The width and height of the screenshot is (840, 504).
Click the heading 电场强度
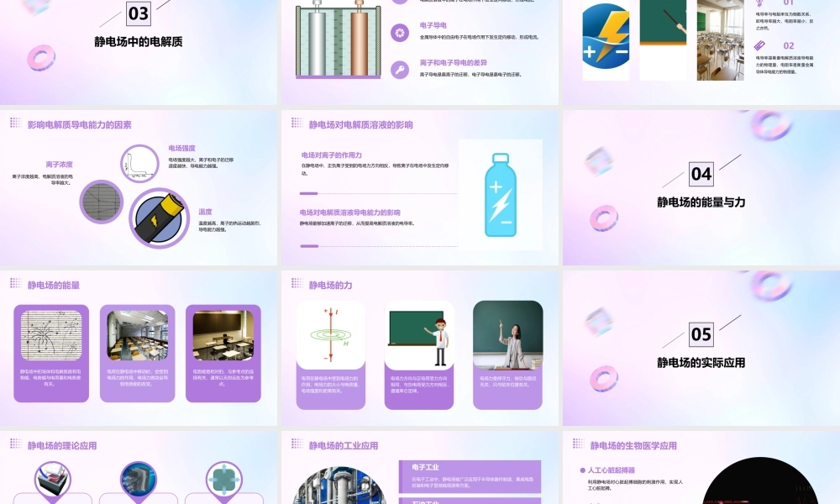(182, 149)
